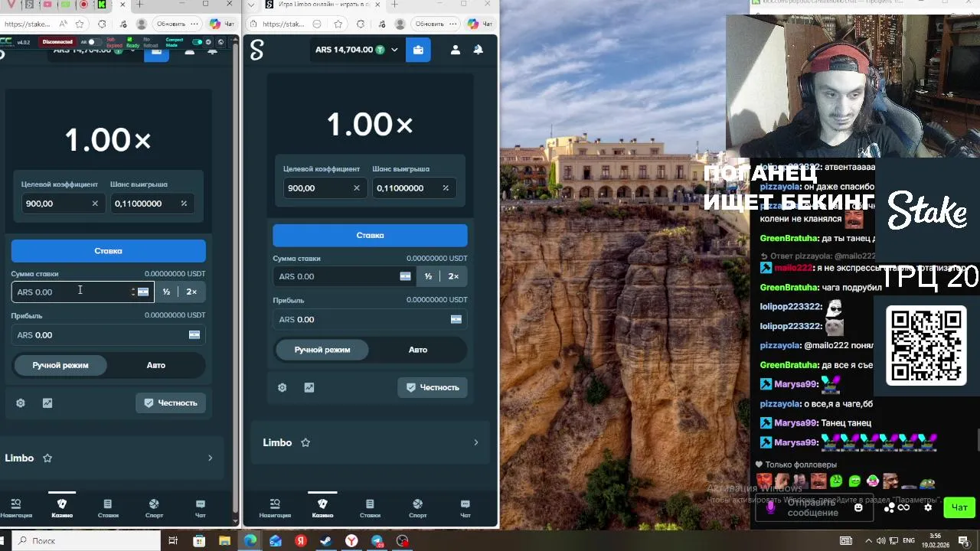The image size is (980, 551).
Task: Open the Навигация tab in the right window
Action: [275, 508]
